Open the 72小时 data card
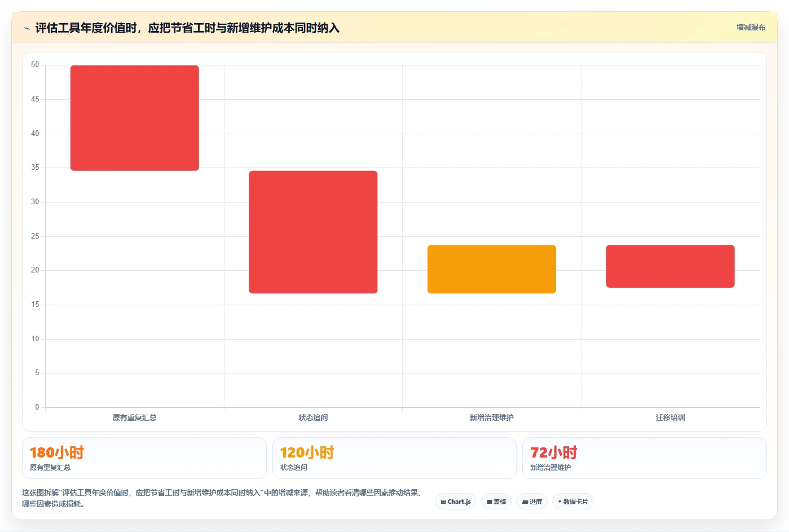 pos(645,458)
